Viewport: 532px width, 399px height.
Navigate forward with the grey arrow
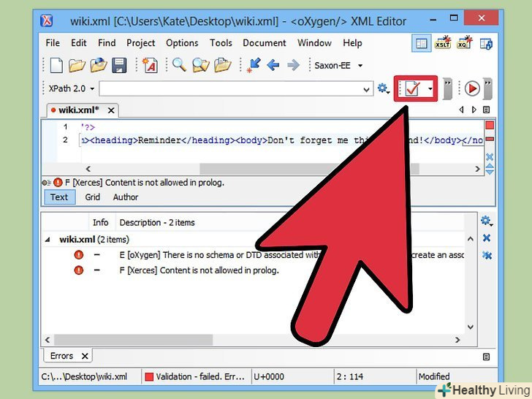click(x=293, y=65)
